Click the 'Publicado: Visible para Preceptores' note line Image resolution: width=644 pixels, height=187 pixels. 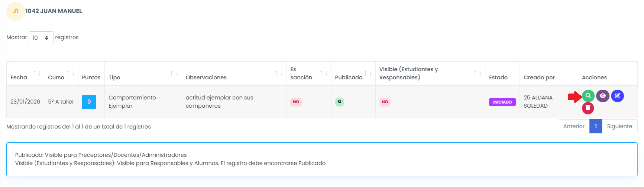pos(101,155)
